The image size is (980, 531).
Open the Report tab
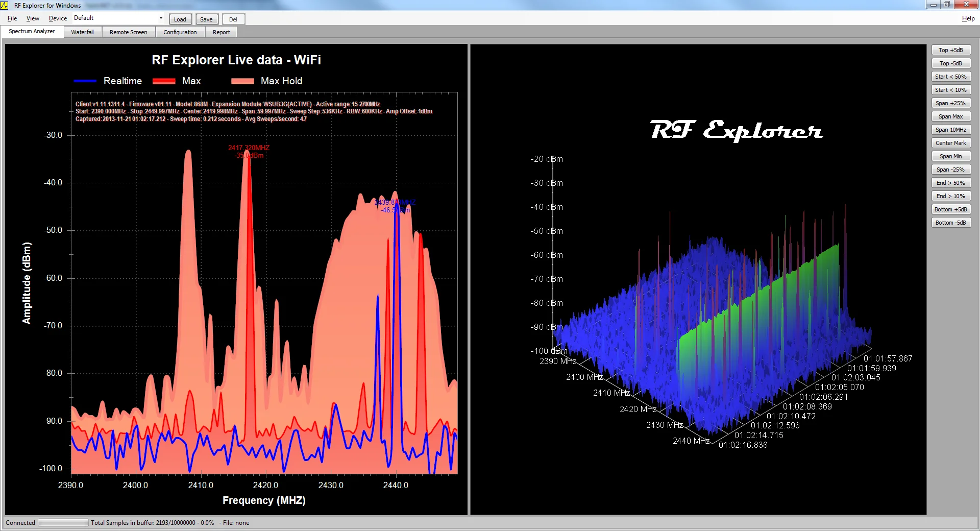pos(221,32)
